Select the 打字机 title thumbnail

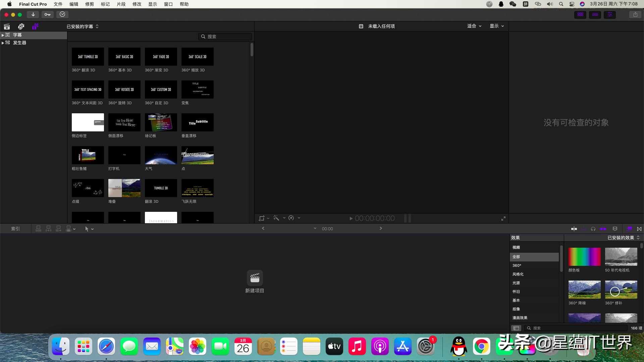[124, 155]
